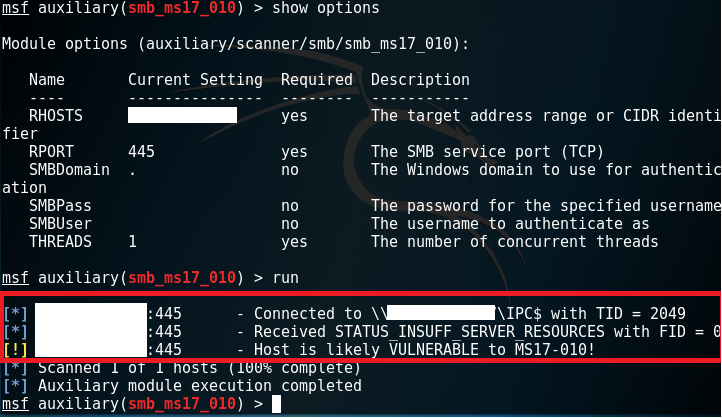This screenshot has height=418, width=722.
Task: Click the "Description" column header
Action: [420, 79]
